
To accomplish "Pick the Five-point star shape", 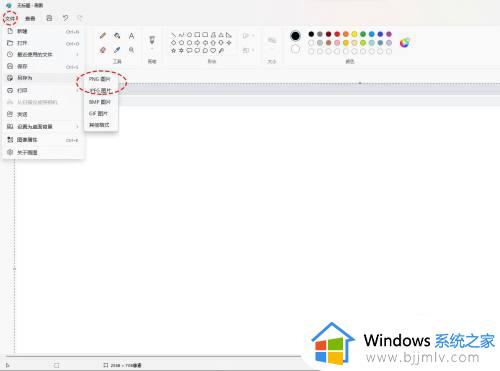I will pyautogui.click(x=173, y=51).
